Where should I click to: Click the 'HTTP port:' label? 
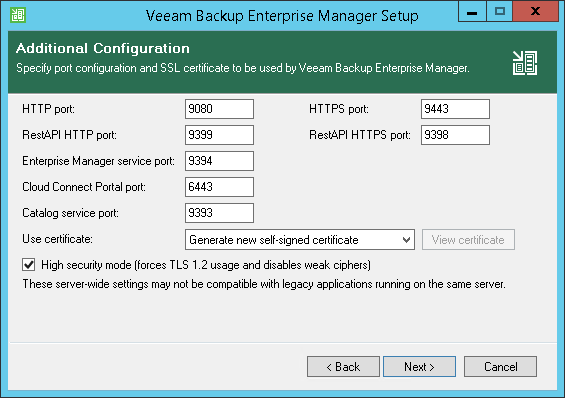click(48, 109)
